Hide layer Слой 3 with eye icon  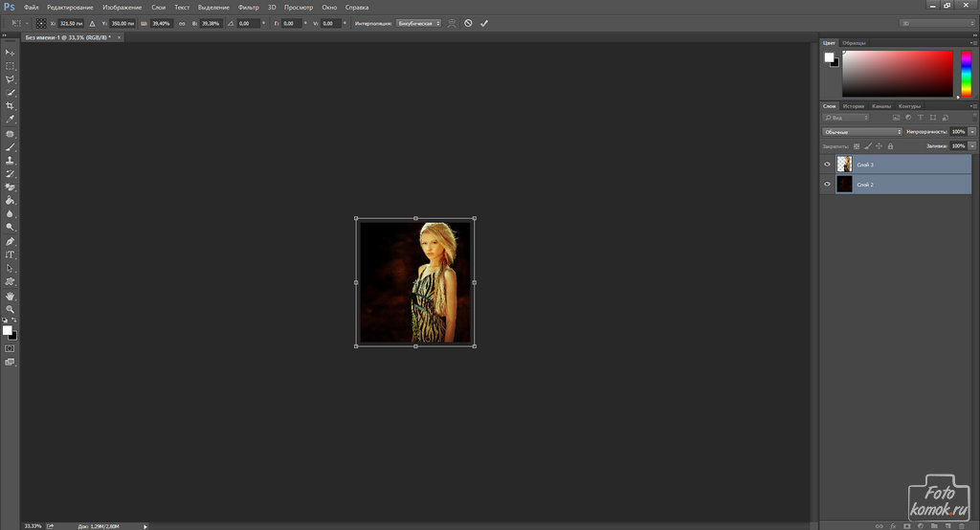[828, 165]
